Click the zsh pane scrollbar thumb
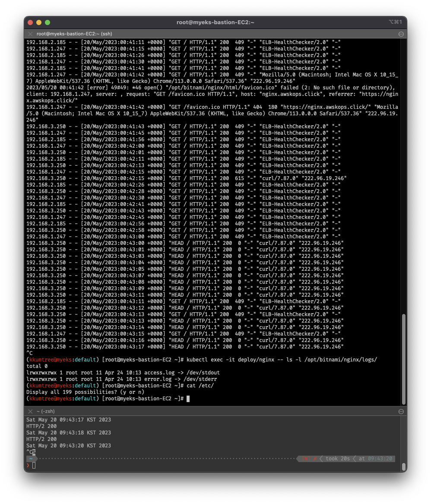The image size is (431, 504). (x=404, y=466)
